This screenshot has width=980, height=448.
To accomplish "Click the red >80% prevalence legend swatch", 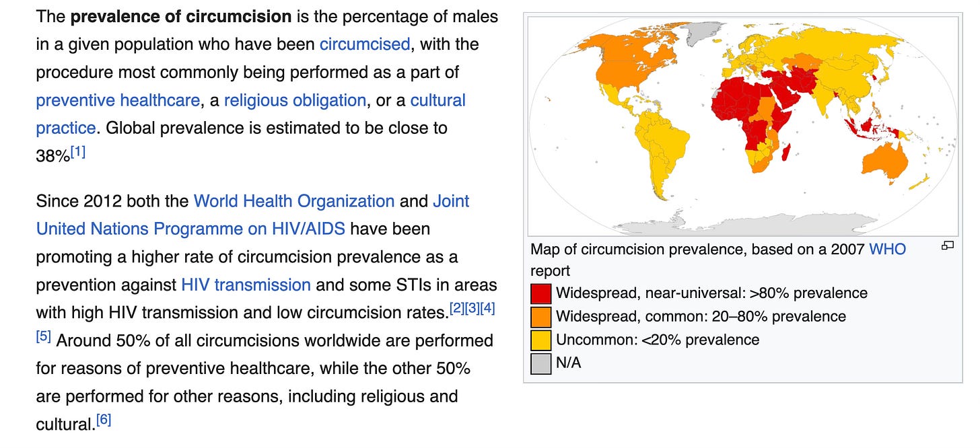I will tap(540, 293).
